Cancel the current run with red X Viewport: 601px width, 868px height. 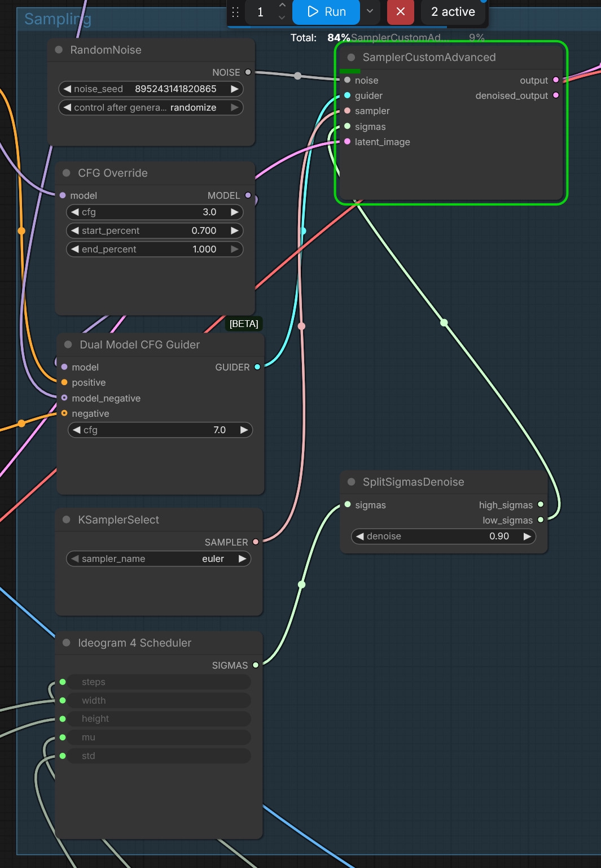[x=401, y=12]
